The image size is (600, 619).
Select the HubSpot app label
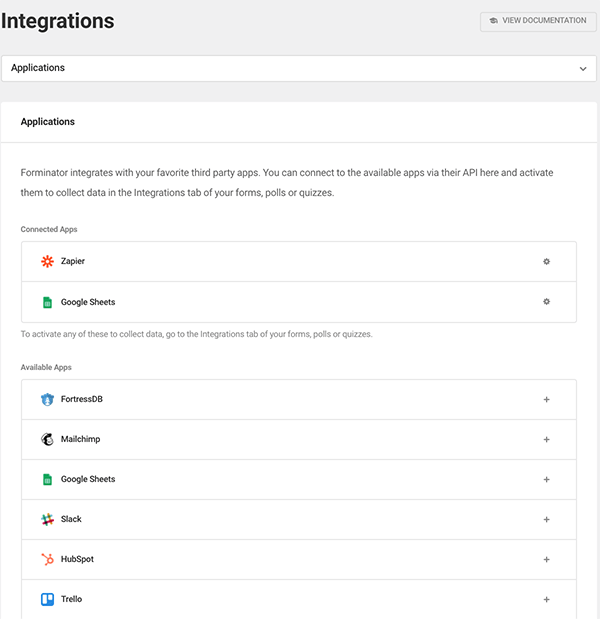[77, 559]
